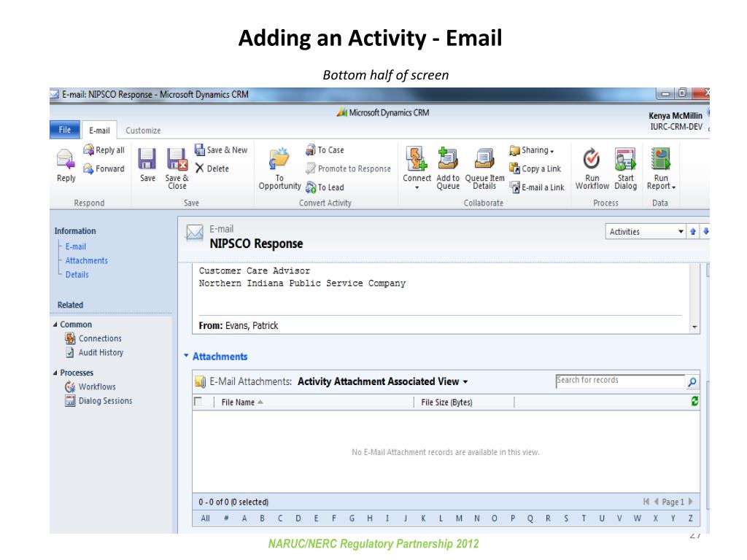747x560 pixels.
Task: Open the File tab
Action: (x=65, y=130)
